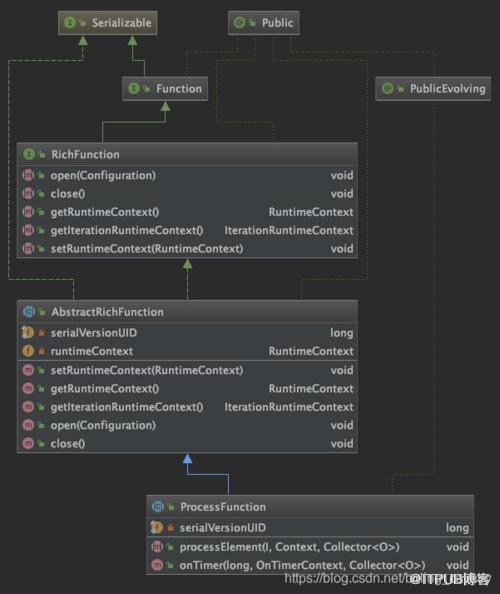Screen dimensions: 500x594
Task: Click private lock icon beside runtimeContext
Action: click(42, 351)
